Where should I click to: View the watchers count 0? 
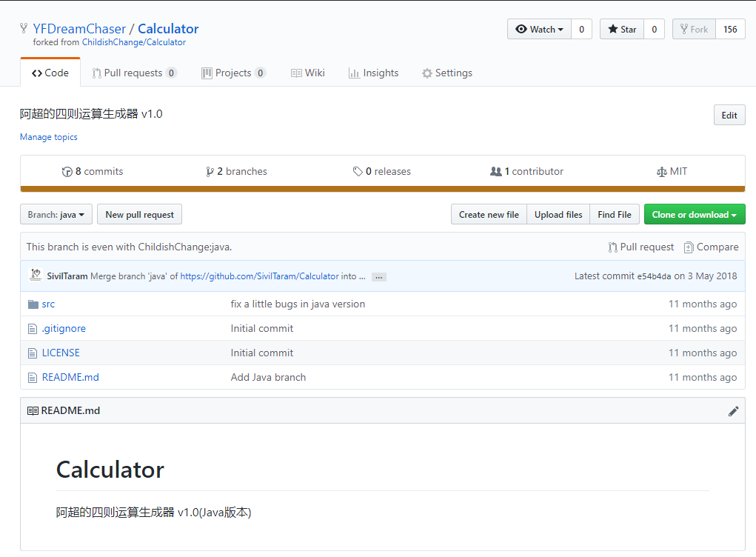pos(581,30)
